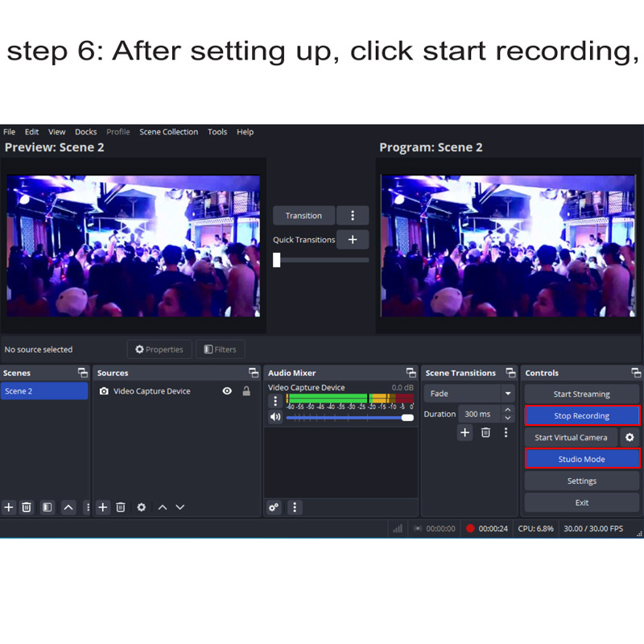Add a Quick Transition with plus
The image size is (644, 644).
[353, 239]
